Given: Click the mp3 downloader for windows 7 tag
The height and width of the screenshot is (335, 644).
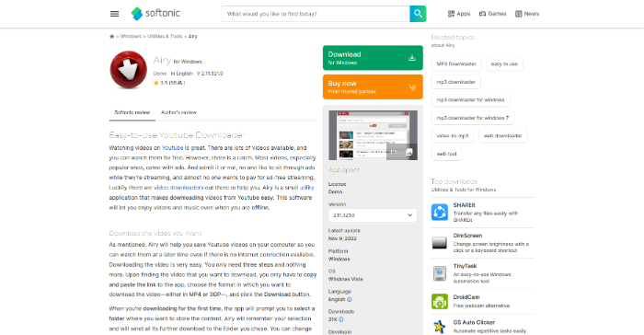Looking at the screenshot, I should [x=473, y=118].
